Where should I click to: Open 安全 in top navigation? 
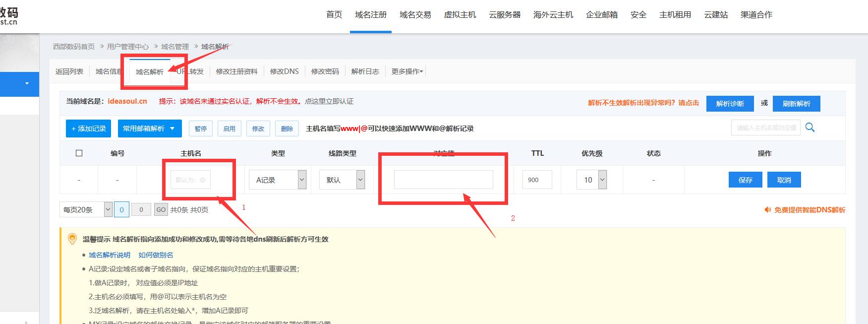tap(638, 14)
